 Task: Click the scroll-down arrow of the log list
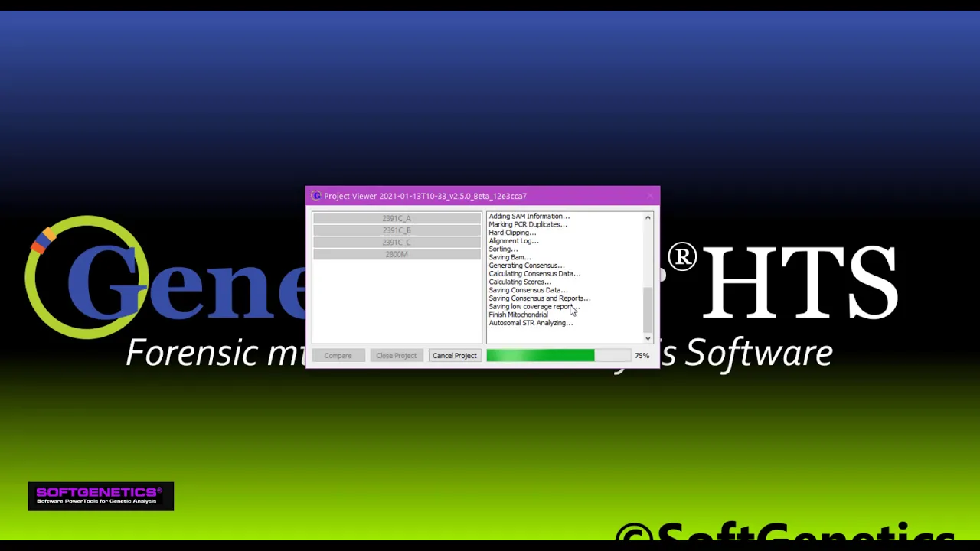point(648,338)
